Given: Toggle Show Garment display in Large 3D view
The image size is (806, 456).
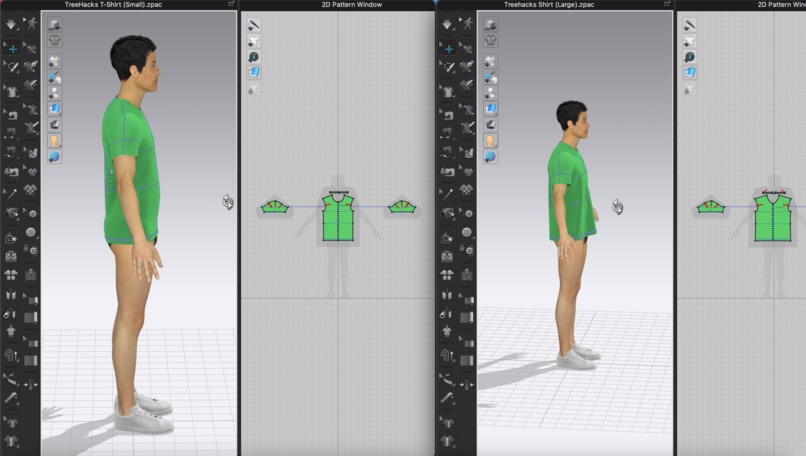Looking at the screenshot, I should [x=490, y=62].
